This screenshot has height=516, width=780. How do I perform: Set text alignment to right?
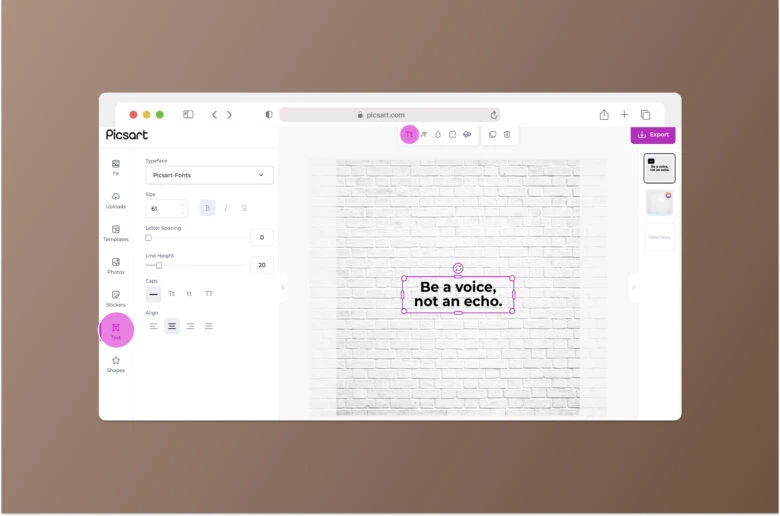190,326
